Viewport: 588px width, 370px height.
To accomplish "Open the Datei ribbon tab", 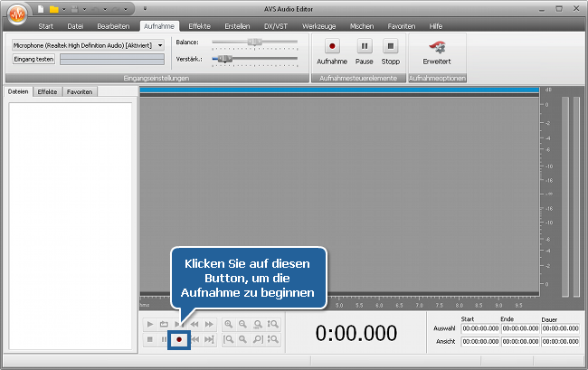I will pos(75,26).
